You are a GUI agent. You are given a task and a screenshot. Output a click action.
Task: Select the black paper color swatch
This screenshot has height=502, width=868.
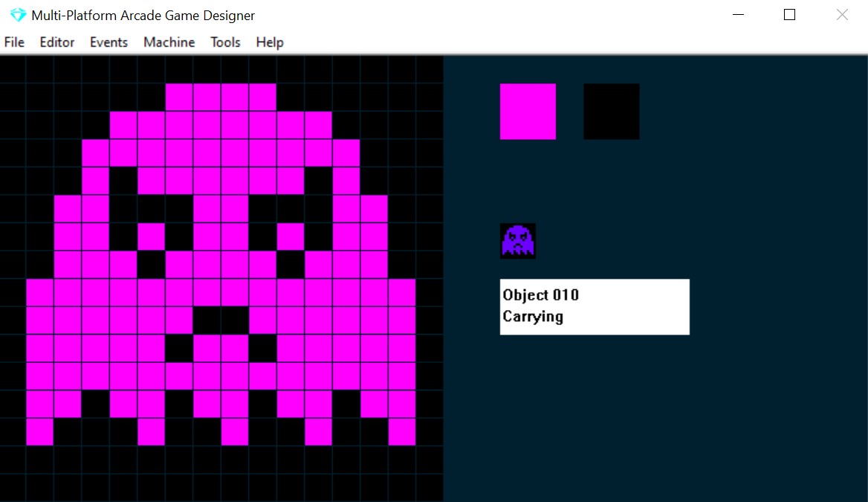coord(611,112)
